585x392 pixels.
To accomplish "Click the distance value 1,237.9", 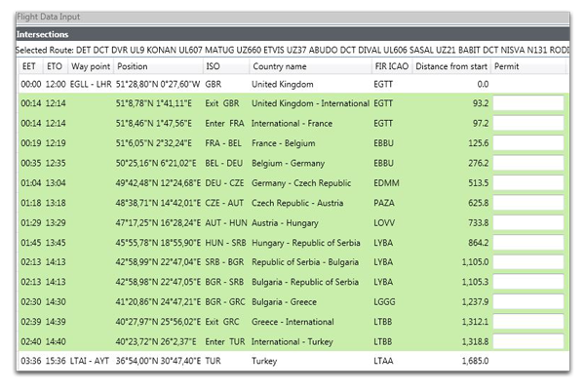I will coord(475,302).
